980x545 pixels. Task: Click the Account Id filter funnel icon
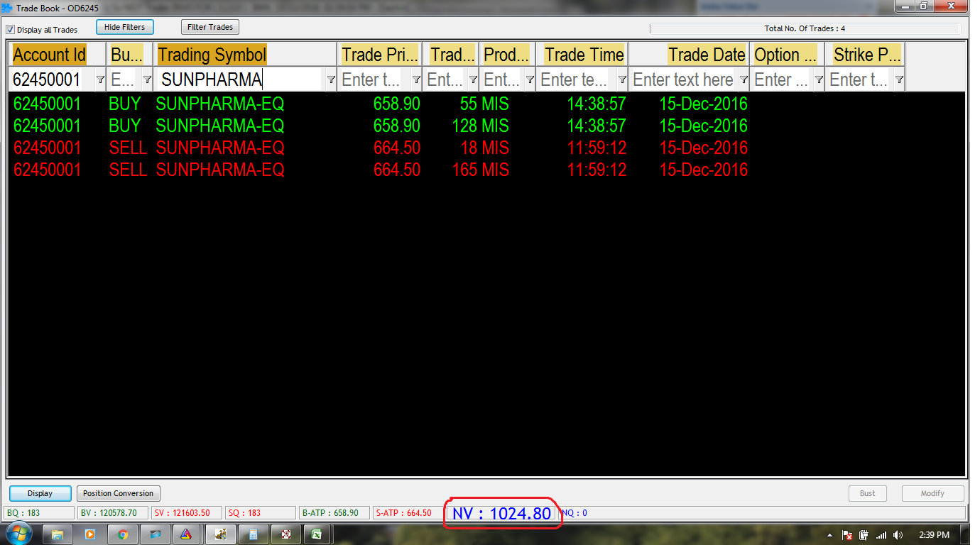[100, 79]
